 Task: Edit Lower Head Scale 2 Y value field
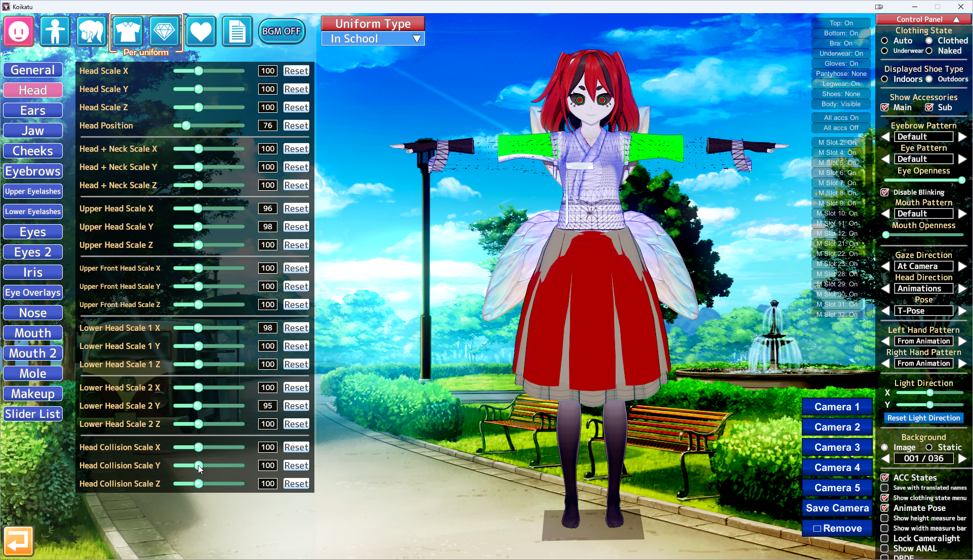pyautogui.click(x=268, y=406)
